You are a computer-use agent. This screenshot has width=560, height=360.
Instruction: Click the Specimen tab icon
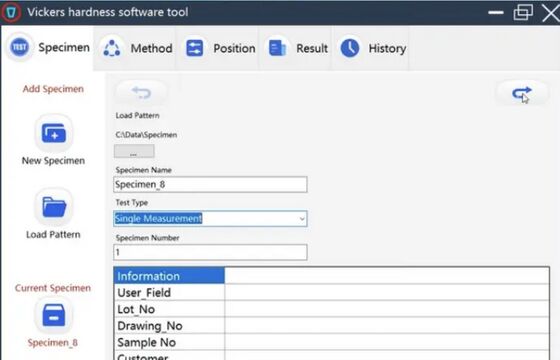(x=19, y=47)
